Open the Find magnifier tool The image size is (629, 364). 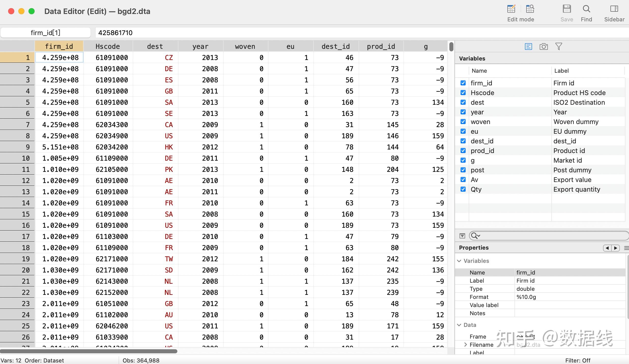(x=586, y=9)
